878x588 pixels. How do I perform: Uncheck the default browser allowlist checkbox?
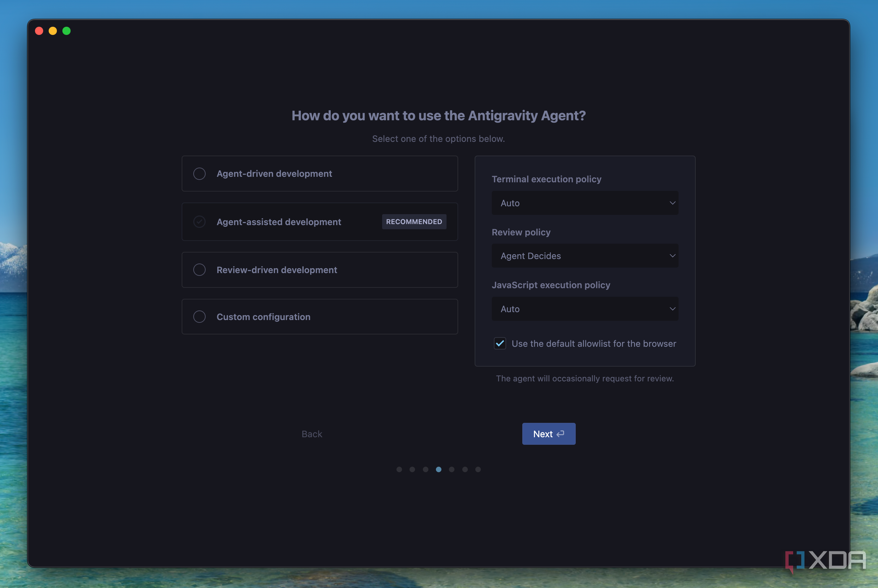500,343
